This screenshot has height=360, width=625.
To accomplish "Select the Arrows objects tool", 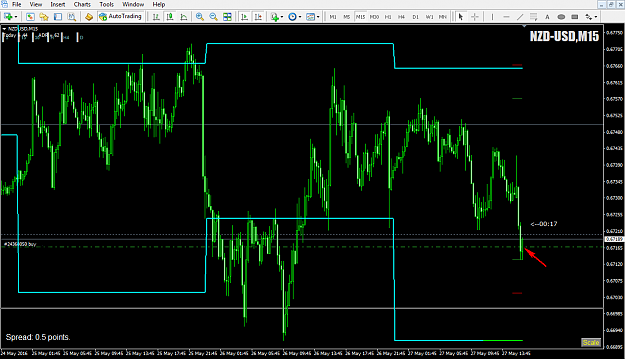I will [x=589, y=17].
